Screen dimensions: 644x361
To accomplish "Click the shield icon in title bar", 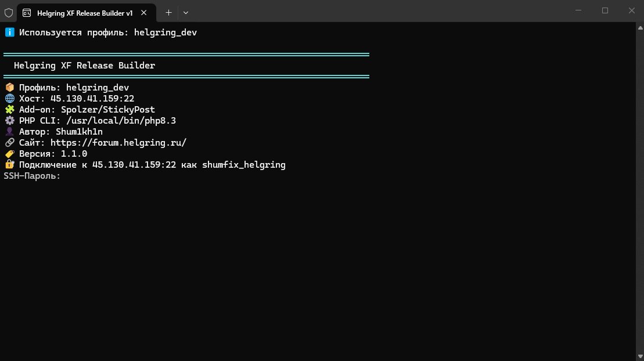I will coord(9,13).
